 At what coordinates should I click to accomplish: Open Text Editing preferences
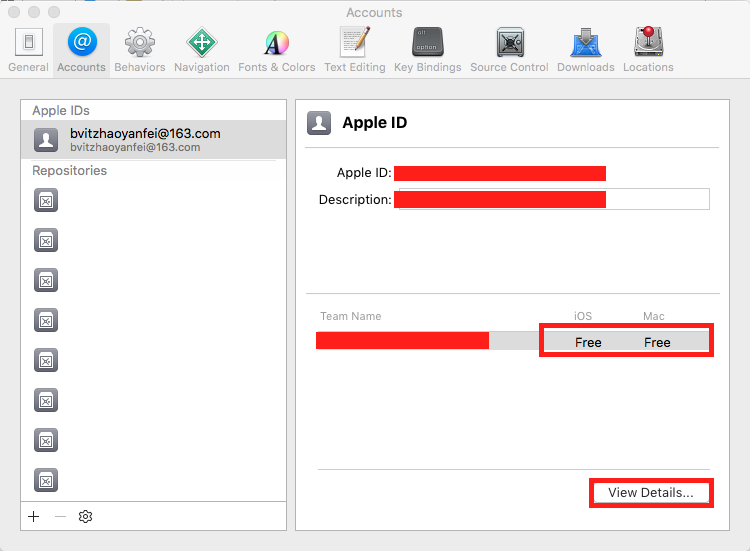[x=354, y=50]
